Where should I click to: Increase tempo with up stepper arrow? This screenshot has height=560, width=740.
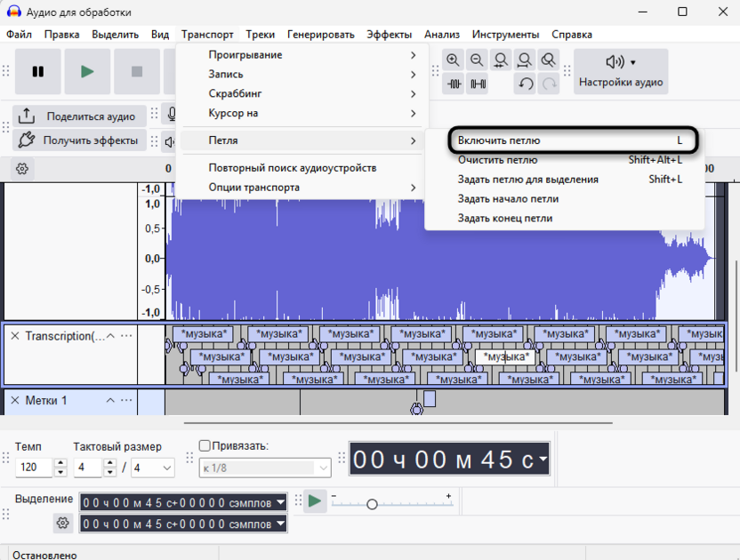tap(60, 463)
